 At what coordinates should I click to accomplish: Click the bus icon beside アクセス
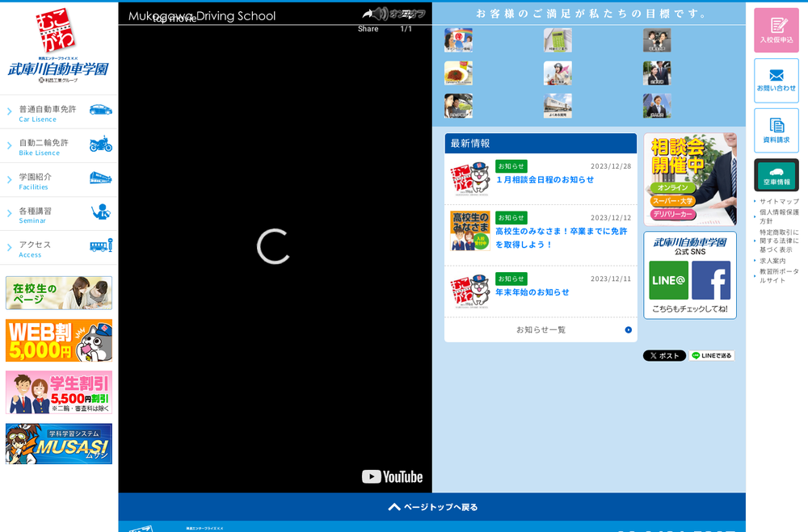101,245
